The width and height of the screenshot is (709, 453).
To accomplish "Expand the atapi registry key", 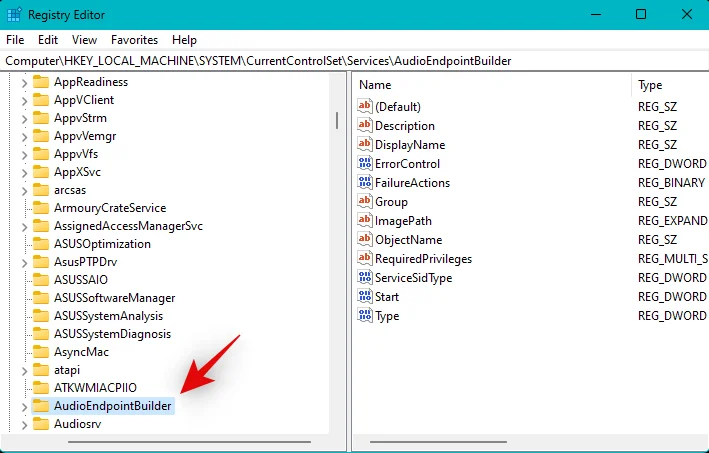I will coord(24,370).
